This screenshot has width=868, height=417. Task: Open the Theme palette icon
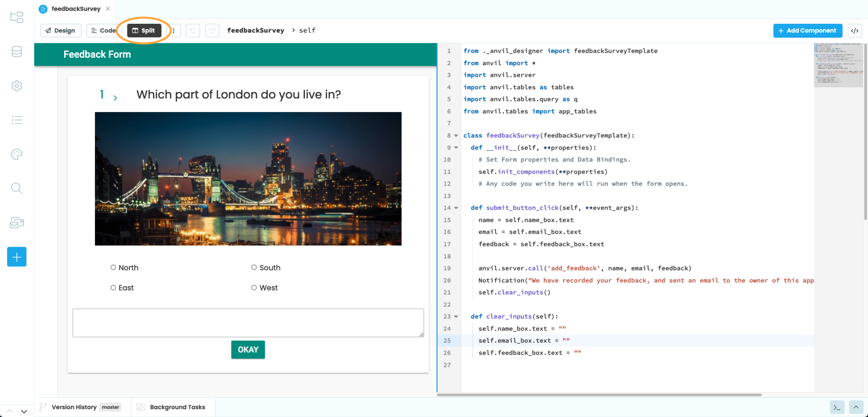pyautogui.click(x=17, y=154)
